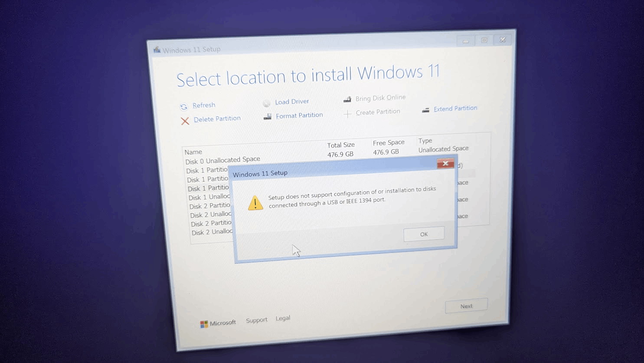Click the Next button
The image size is (644, 363).
coord(466,306)
